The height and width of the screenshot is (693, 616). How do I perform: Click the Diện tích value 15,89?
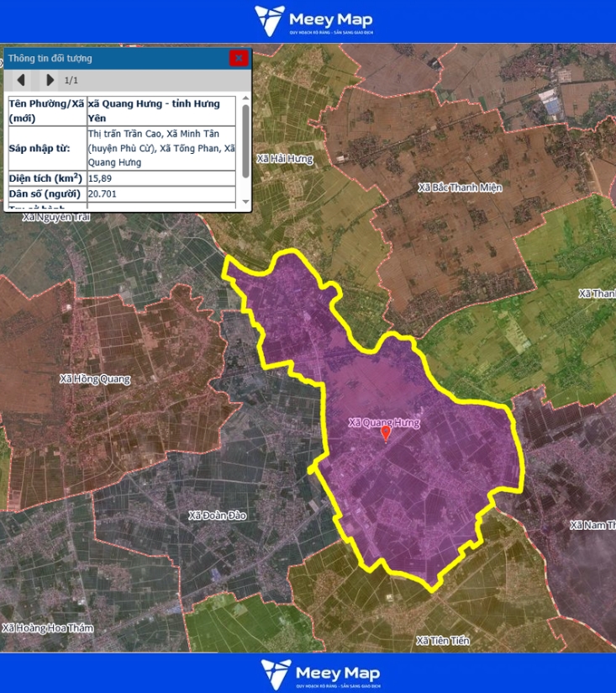click(x=103, y=178)
